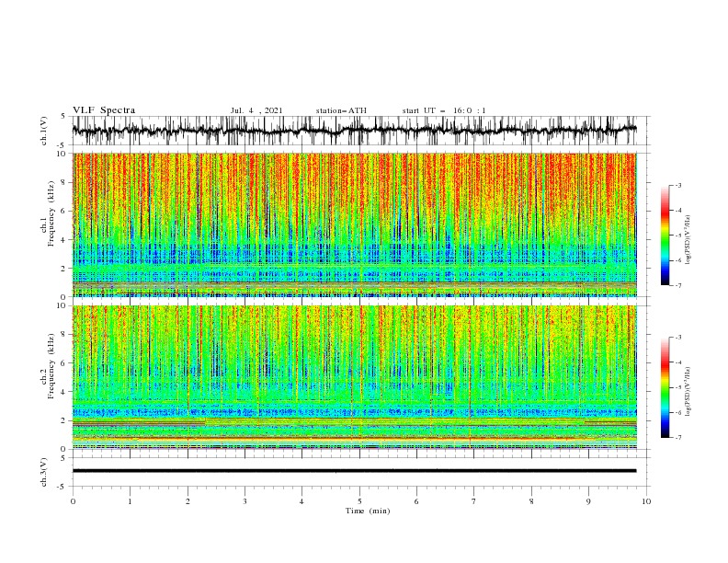Click the date text "Jul. 4 , 2021"
This screenshot has width=728, height=563.
click(x=256, y=110)
